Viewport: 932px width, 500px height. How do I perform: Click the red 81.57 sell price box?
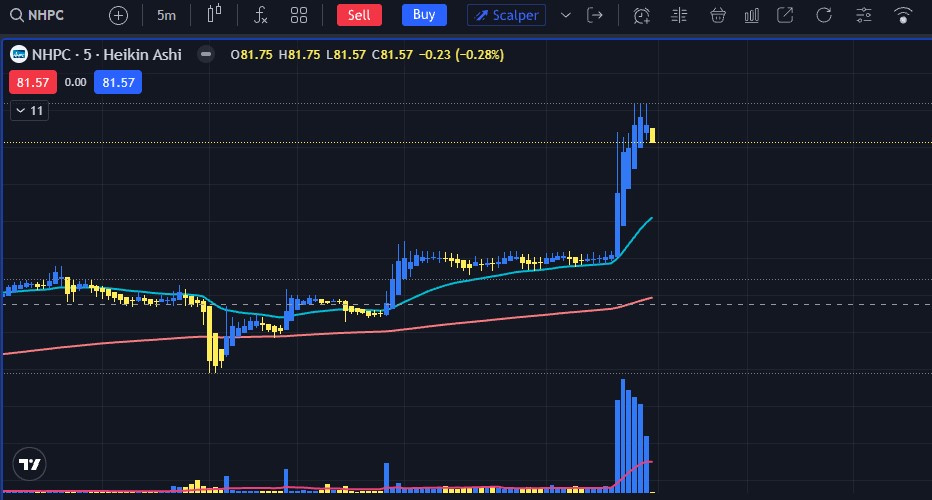33,82
